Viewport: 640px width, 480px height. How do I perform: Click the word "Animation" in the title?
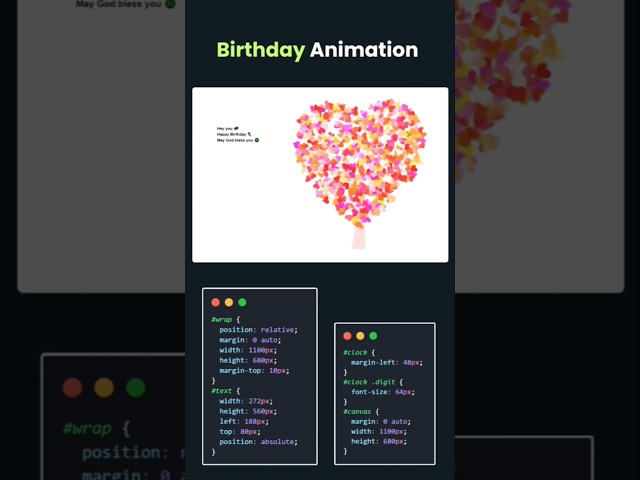pyautogui.click(x=364, y=50)
